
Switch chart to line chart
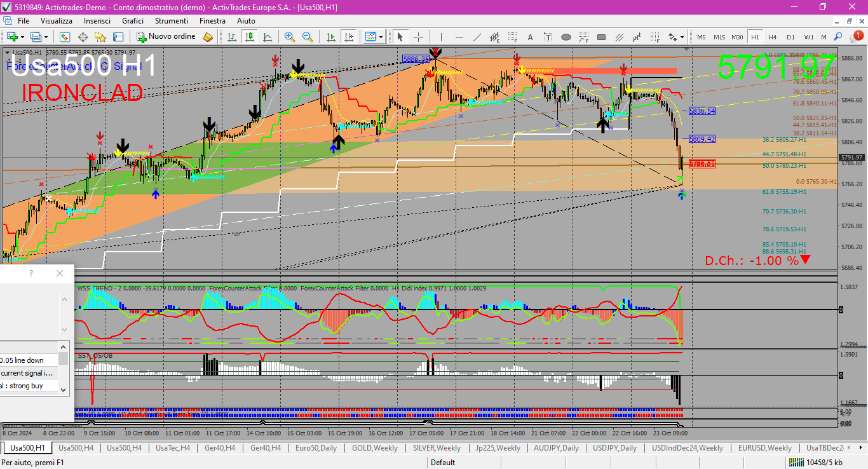[268, 37]
